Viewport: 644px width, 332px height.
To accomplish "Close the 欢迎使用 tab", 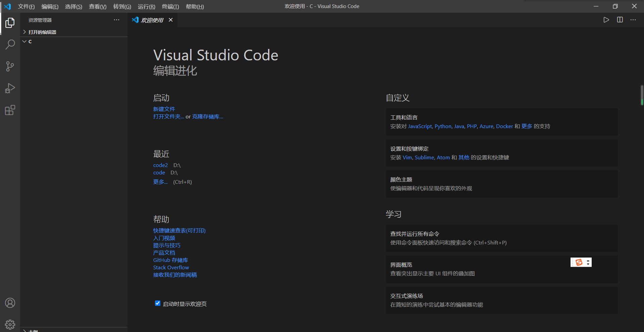I will coord(171,20).
